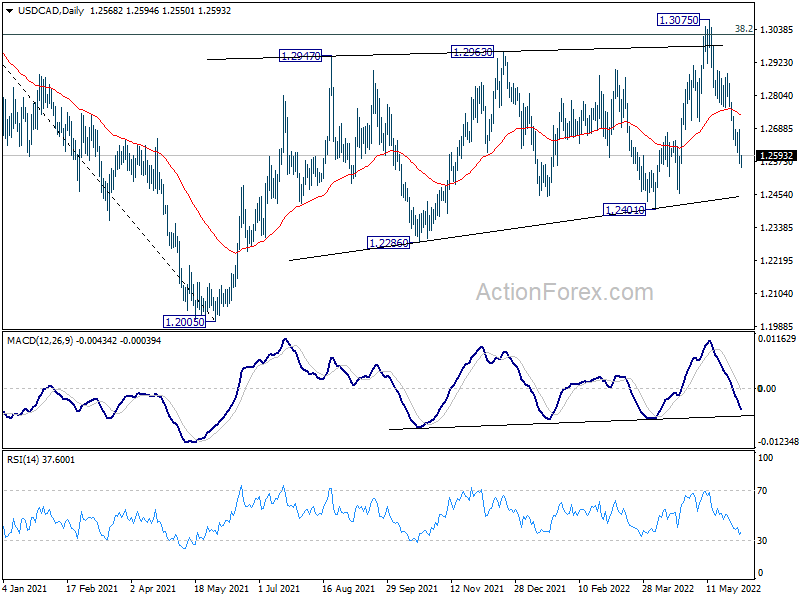
Task: Click the 38.2 Fibonacci level label
Action: (x=743, y=29)
